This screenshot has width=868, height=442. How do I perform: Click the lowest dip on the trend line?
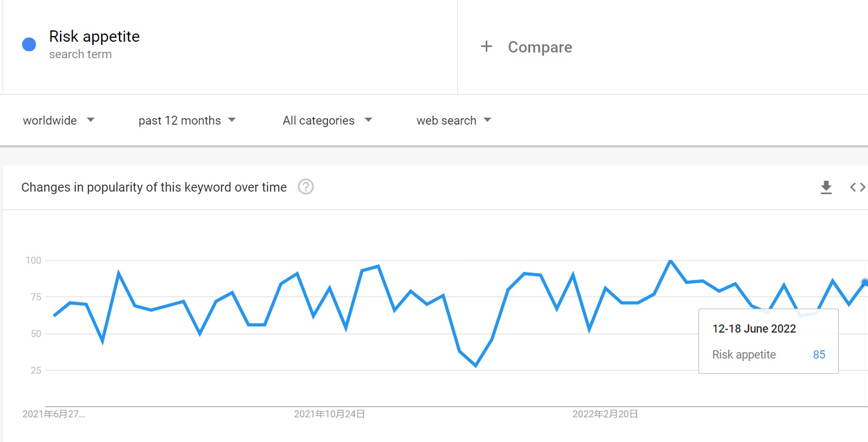pos(476,365)
